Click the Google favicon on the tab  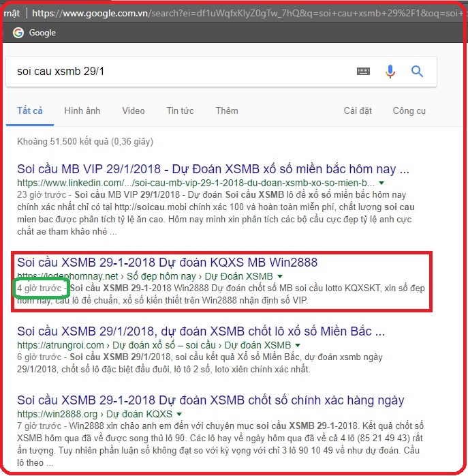(x=18, y=33)
